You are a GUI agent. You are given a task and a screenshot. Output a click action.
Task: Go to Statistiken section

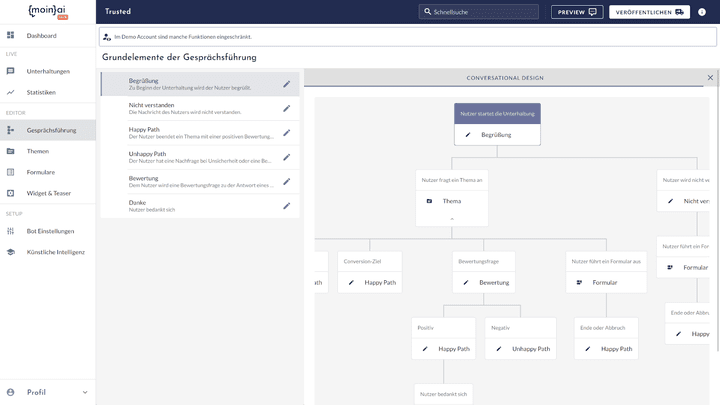coord(41,92)
